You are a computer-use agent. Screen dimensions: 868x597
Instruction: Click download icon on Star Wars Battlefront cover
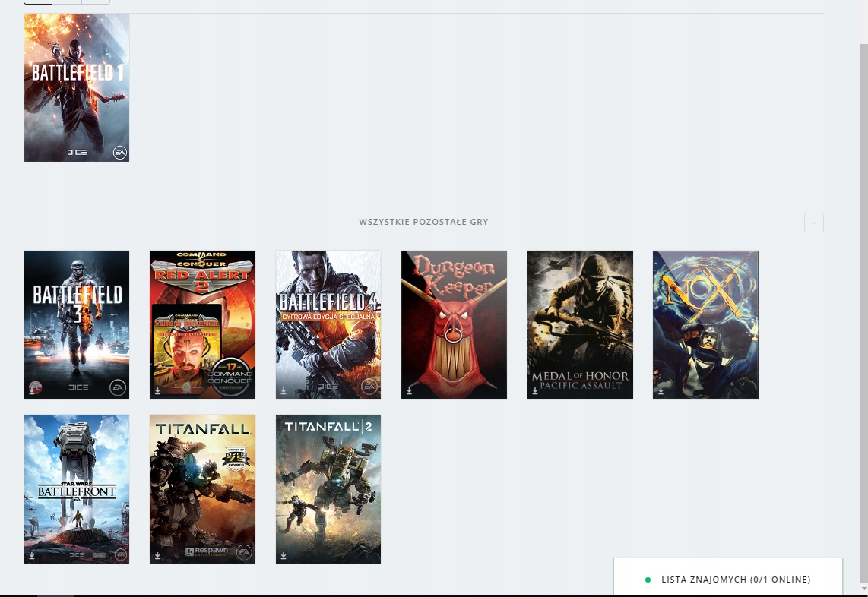tap(32, 555)
